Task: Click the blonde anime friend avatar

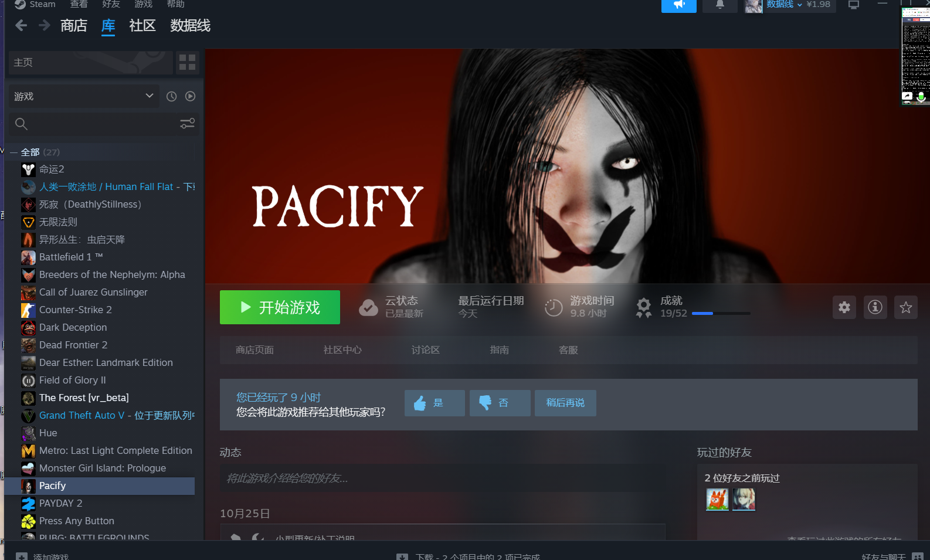Action: click(x=744, y=500)
